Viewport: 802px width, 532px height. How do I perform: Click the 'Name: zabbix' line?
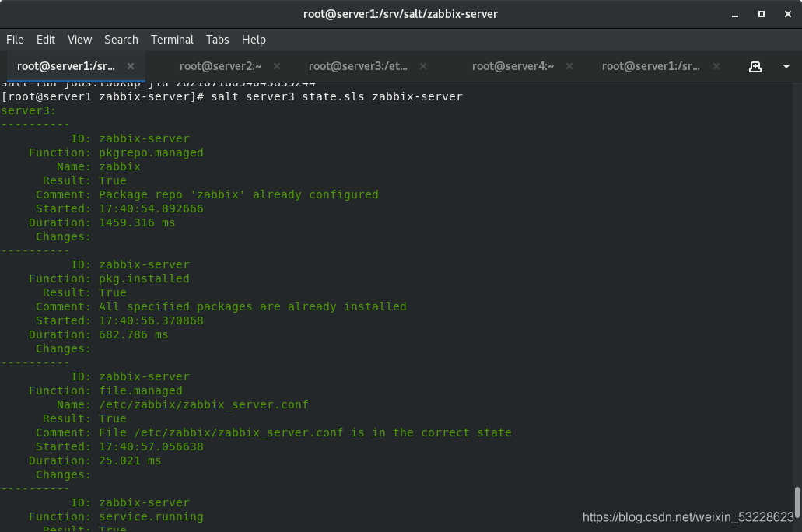tap(98, 166)
